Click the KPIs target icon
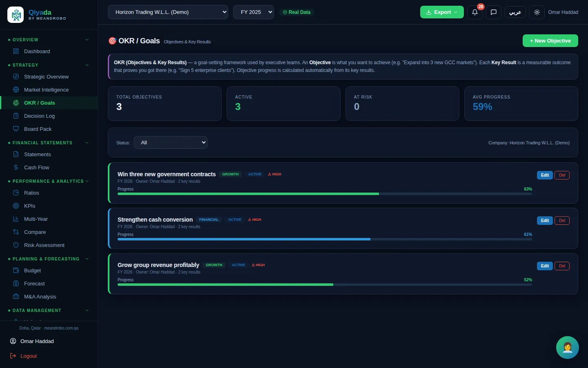The image size is (588, 368). [x=16, y=206]
